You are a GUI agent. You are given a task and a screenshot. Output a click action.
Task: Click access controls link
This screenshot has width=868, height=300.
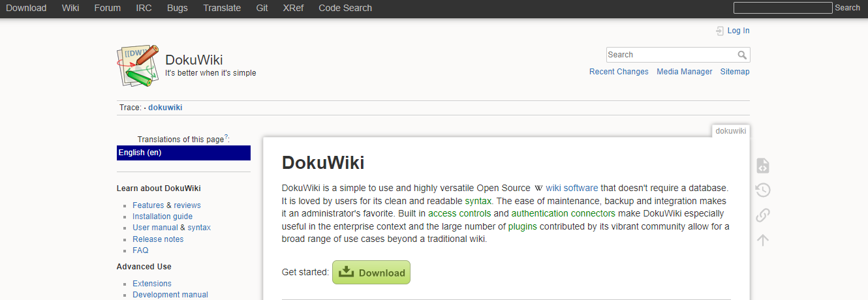[459, 213]
